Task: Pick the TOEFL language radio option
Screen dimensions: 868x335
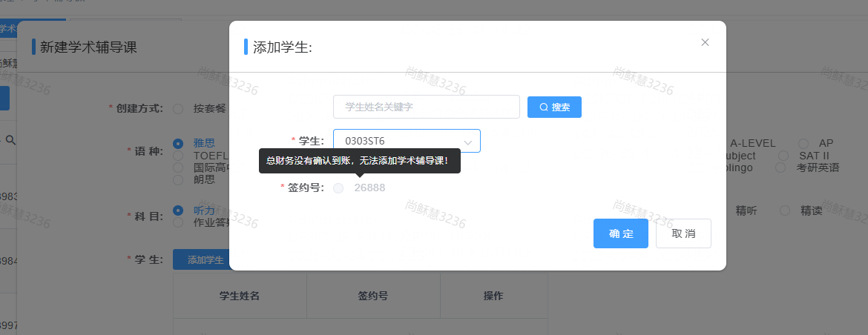Action: coord(178,156)
